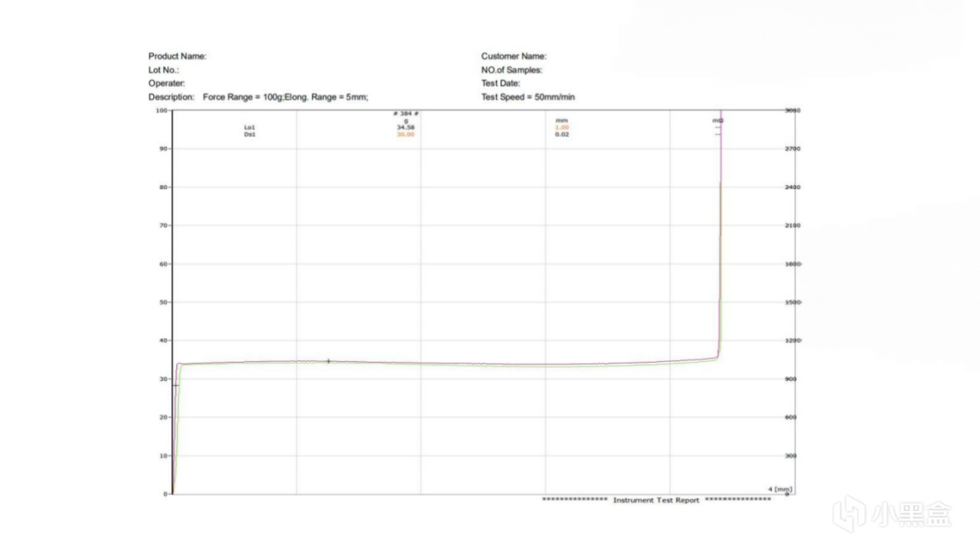Screen dimensions: 980x547
Task: Click the "Lot No.:" label
Action: click(x=163, y=70)
